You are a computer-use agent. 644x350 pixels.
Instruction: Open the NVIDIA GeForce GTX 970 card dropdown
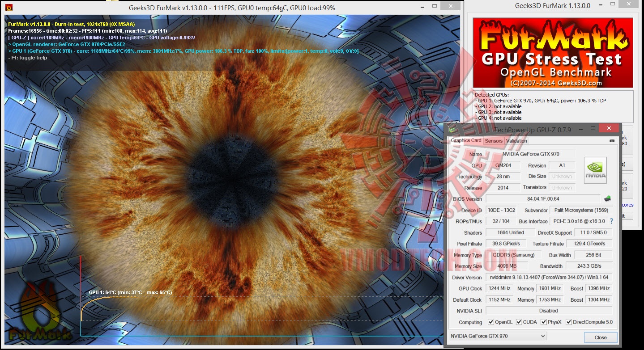coord(498,336)
